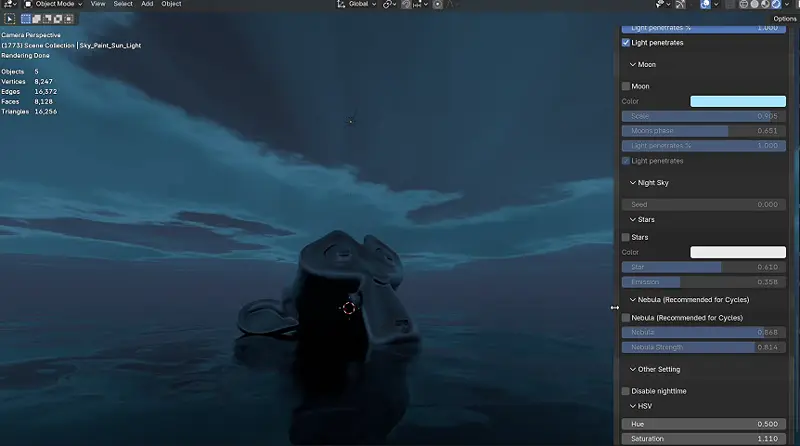Click the Emission slider
Image resolution: width=800 pixels, height=446 pixels.
tap(704, 282)
